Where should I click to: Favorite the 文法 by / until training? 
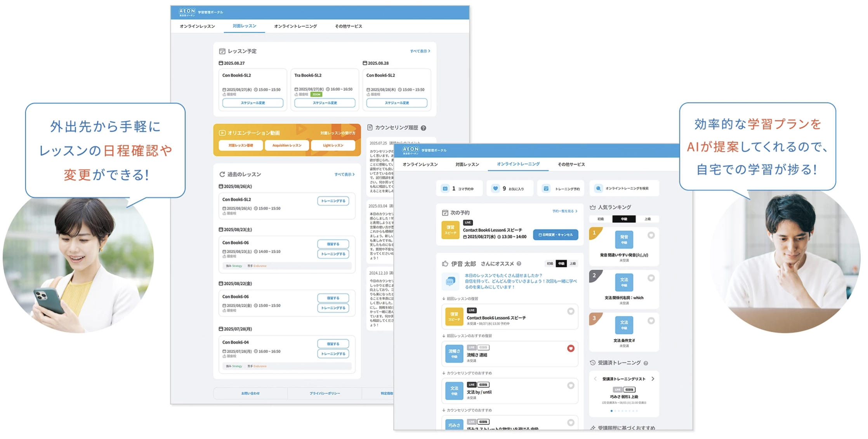[571, 385]
